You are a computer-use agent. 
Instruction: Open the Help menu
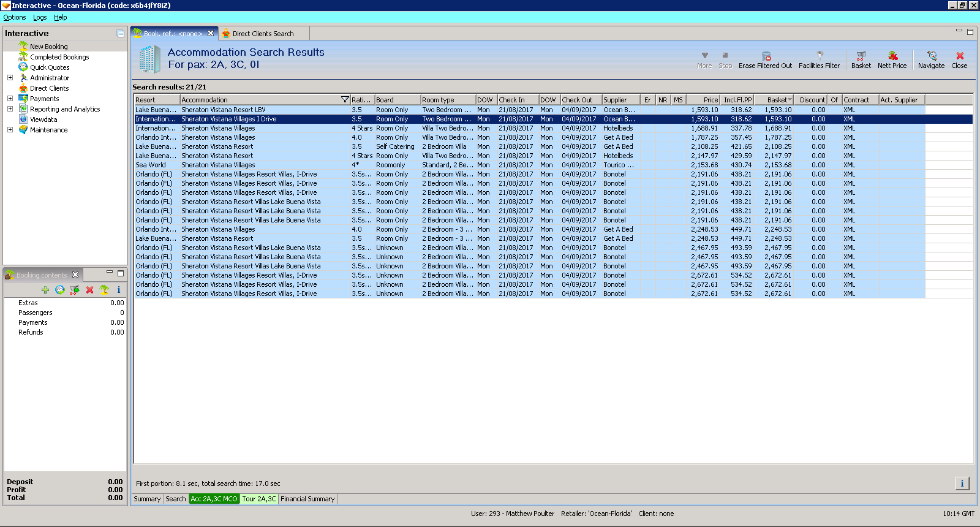coord(60,17)
